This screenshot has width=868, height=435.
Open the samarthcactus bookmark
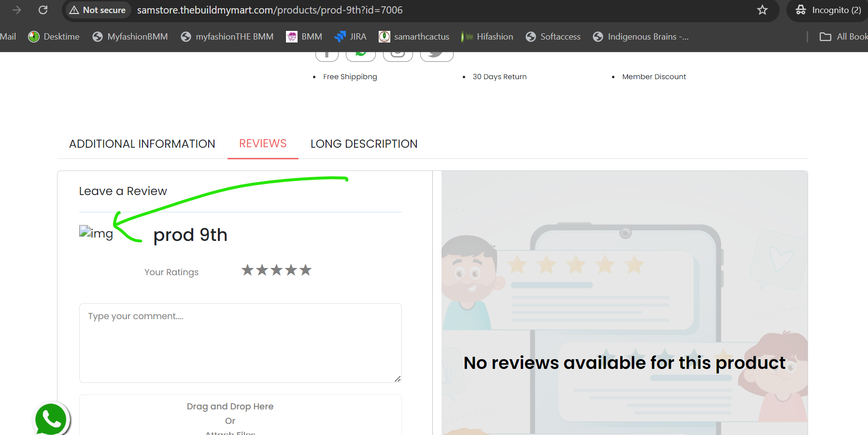pos(414,37)
